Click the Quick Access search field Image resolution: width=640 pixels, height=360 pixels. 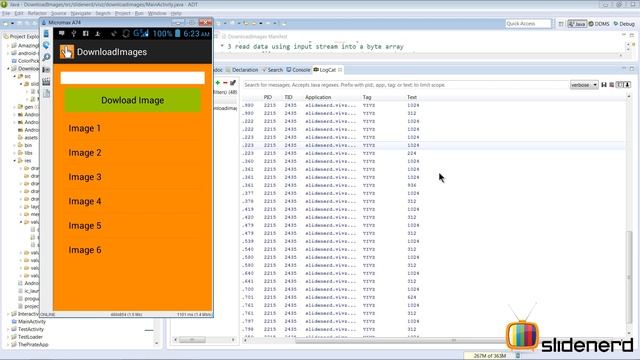click(528, 24)
